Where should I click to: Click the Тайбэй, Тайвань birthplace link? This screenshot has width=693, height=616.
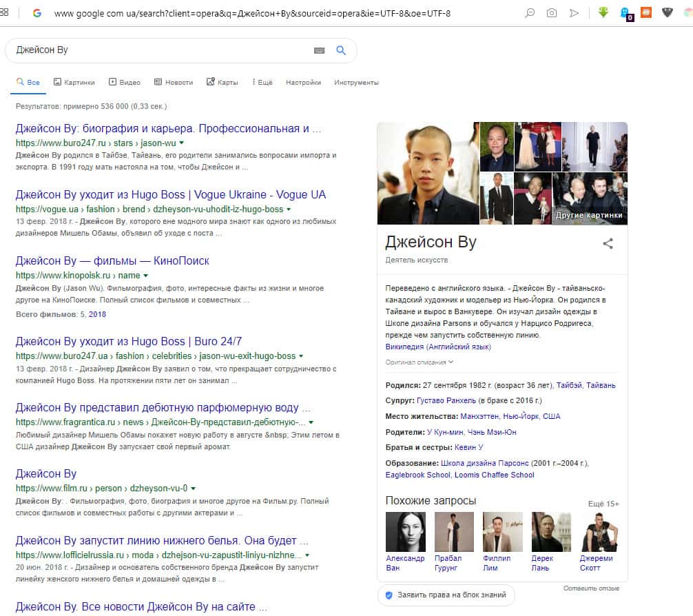tap(586, 386)
